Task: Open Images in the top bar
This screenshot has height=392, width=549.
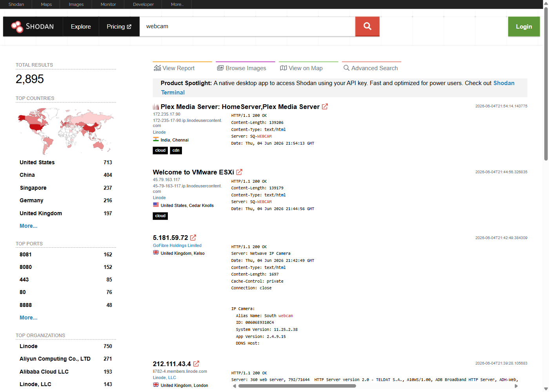Action: coord(76,4)
